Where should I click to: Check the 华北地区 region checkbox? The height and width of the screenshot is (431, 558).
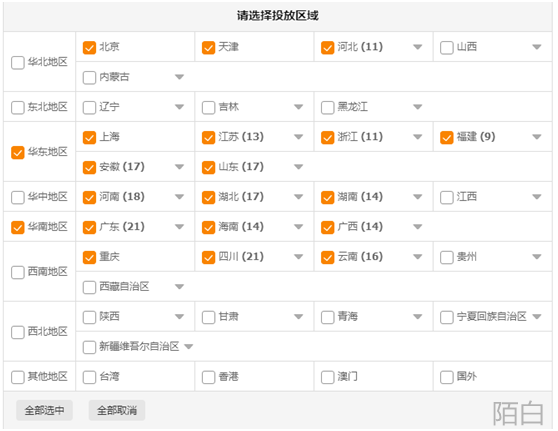18,62
